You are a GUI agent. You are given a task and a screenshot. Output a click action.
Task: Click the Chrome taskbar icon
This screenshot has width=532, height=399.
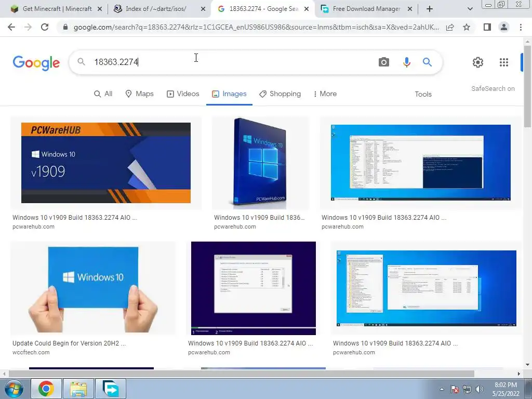46,389
